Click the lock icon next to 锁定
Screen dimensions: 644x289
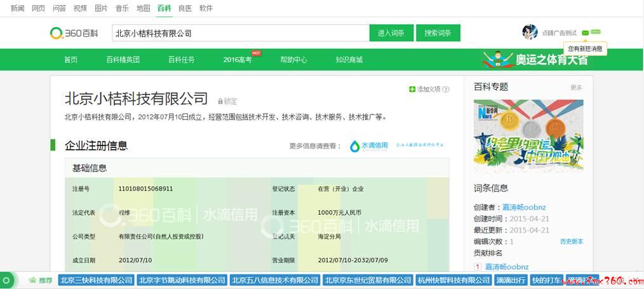(220, 101)
